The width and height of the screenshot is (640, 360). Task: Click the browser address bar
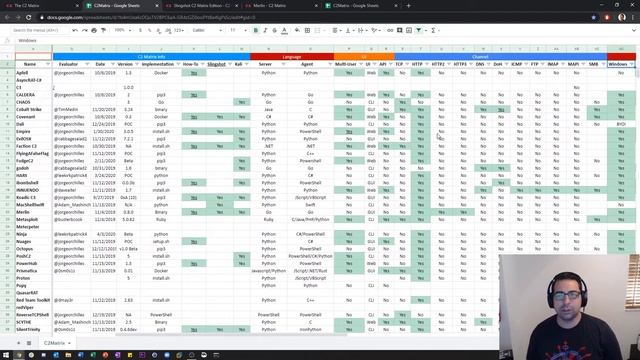pyautogui.click(x=314, y=18)
